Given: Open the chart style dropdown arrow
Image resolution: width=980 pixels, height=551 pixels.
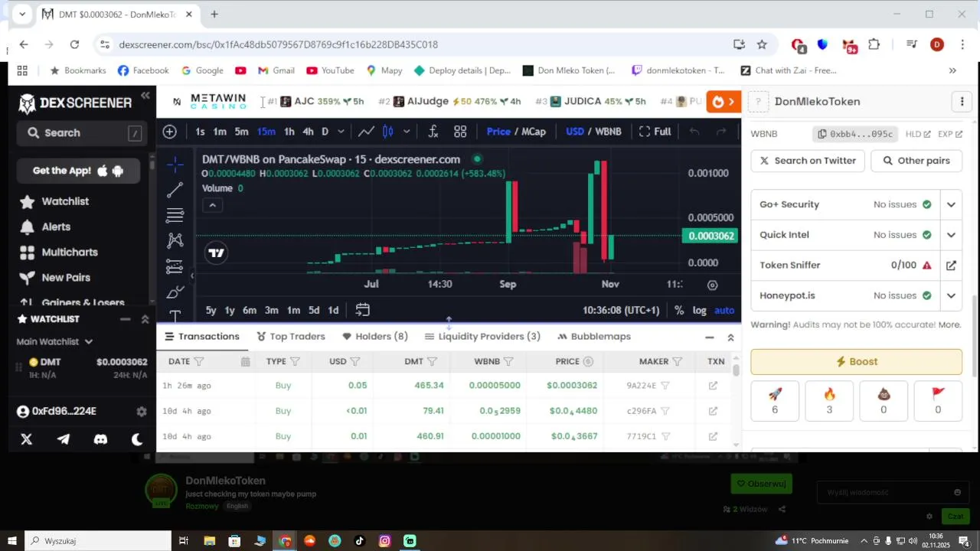Looking at the screenshot, I should 407,132.
